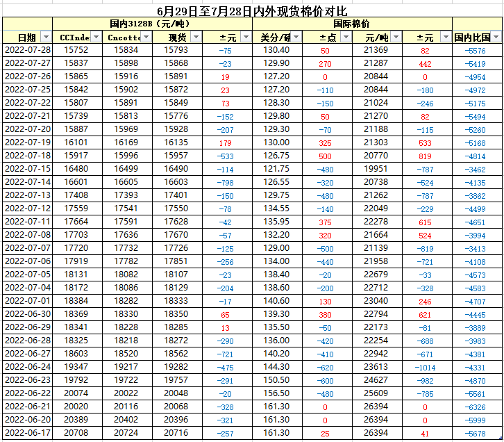
Task: Select the cents/lb cell 130.40
Action: click(278, 50)
